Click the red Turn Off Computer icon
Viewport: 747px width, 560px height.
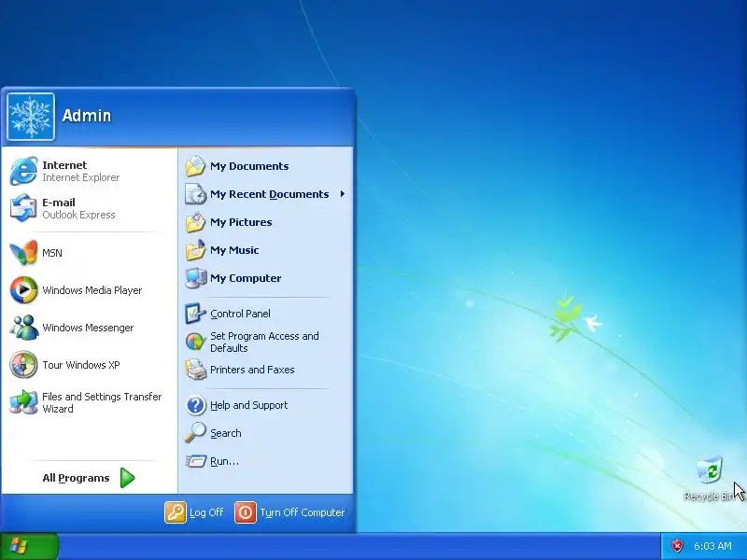click(x=246, y=512)
